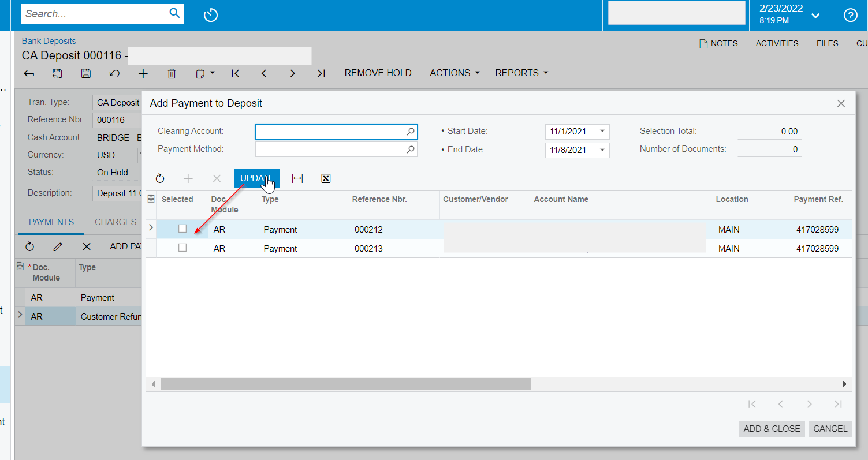Screen dimensions: 868x460
Task: Select the checkbox for payment 000212
Action: point(182,229)
